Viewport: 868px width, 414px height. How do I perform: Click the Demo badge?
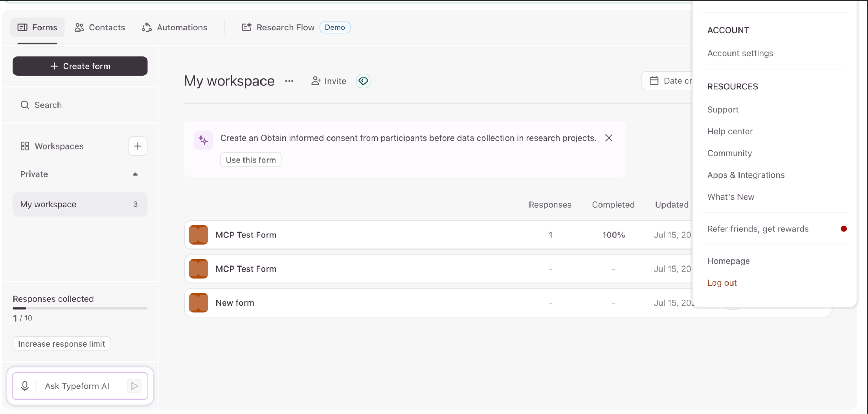coord(335,27)
